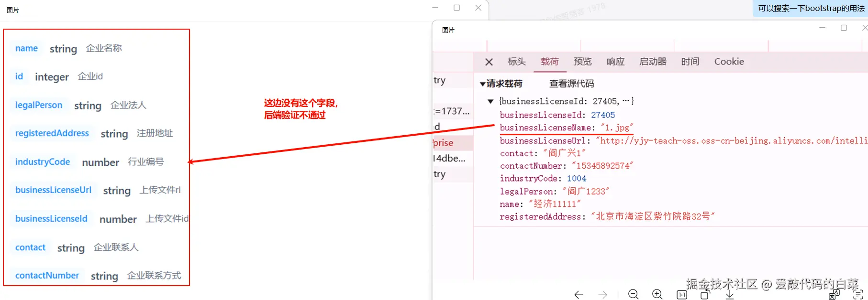
Task: Click the id field label
Action: [19, 76]
